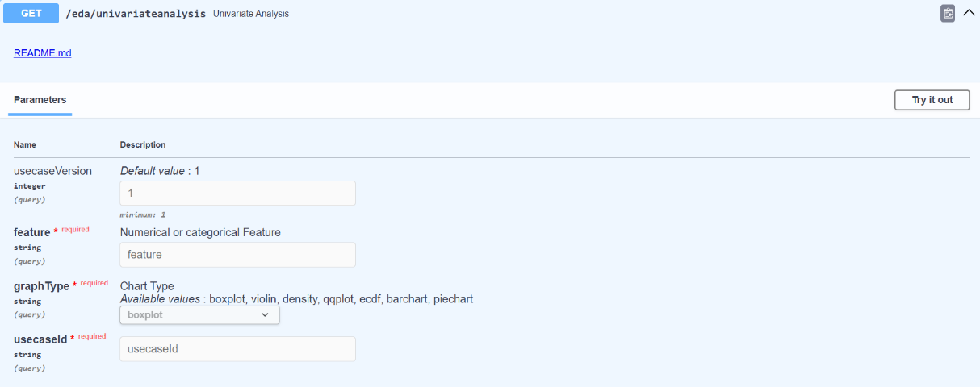The height and width of the screenshot is (387, 980).
Task: Collapse the univariateanalysis operation panel
Action: [x=970, y=13]
